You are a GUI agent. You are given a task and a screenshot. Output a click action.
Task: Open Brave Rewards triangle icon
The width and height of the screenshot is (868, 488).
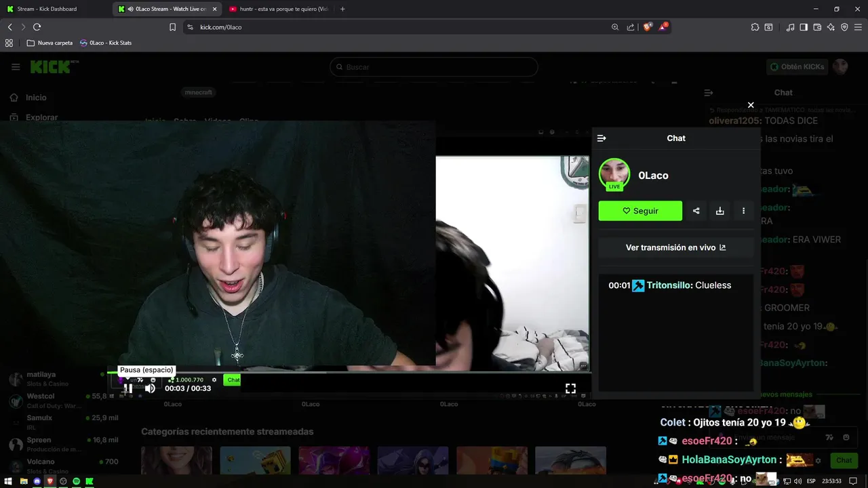[663, 27]
